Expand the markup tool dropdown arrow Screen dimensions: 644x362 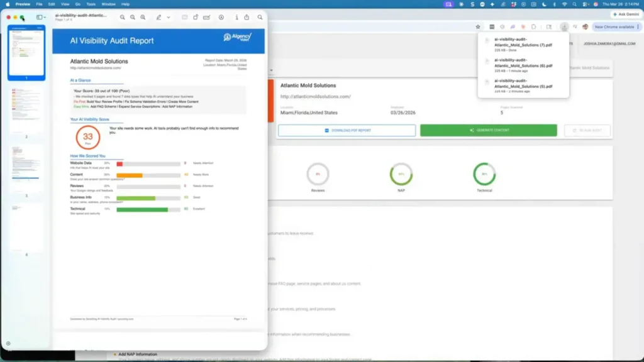[168, 17]
